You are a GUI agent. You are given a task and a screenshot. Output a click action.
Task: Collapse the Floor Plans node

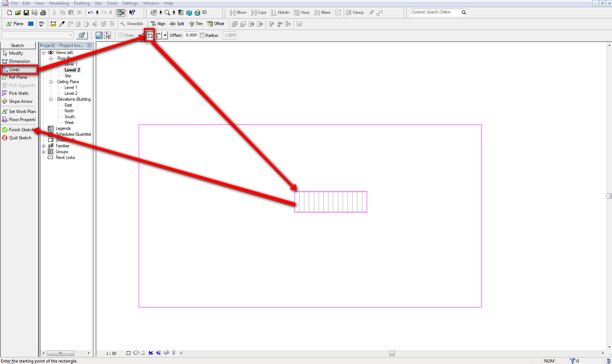click(x=51, y=58)
